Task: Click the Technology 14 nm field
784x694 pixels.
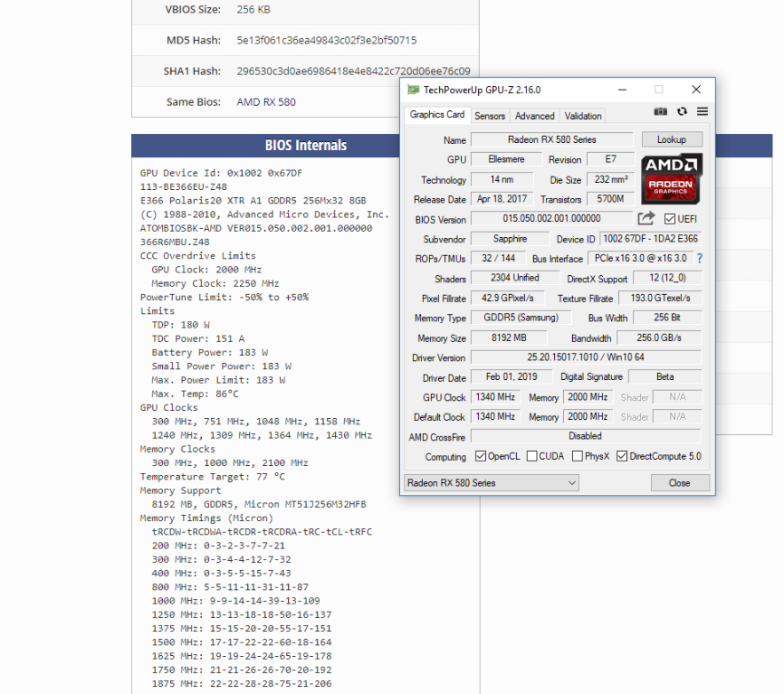Action: 502,179
